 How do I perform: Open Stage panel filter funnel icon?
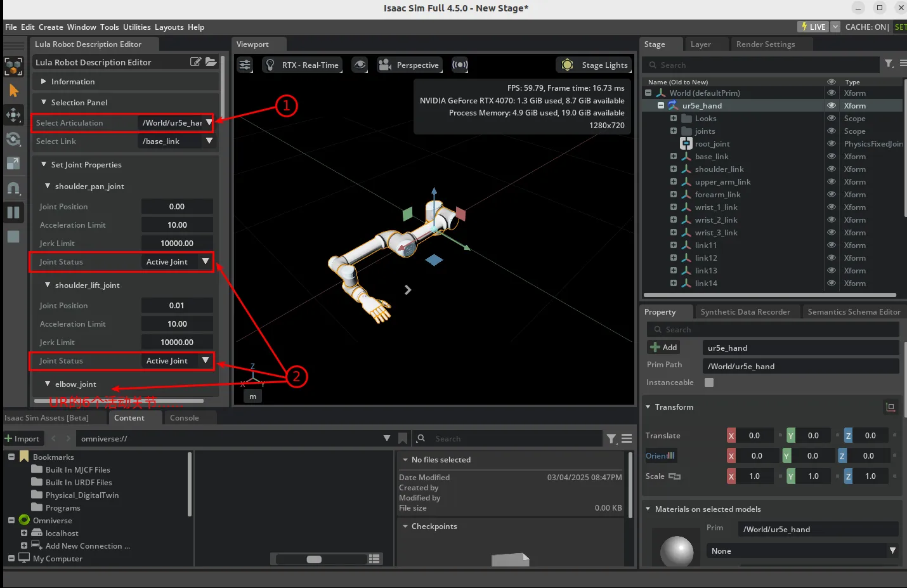889,63
